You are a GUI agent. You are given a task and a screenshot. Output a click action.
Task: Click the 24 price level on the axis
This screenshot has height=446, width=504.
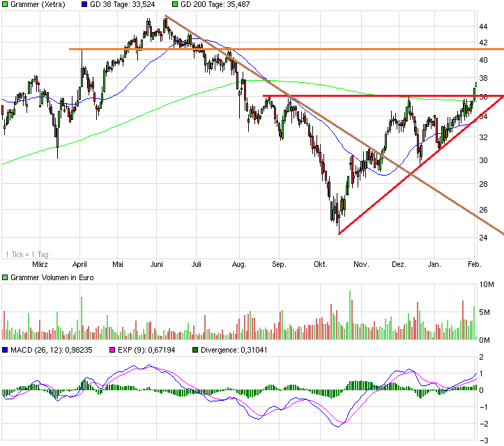(482, 238)
